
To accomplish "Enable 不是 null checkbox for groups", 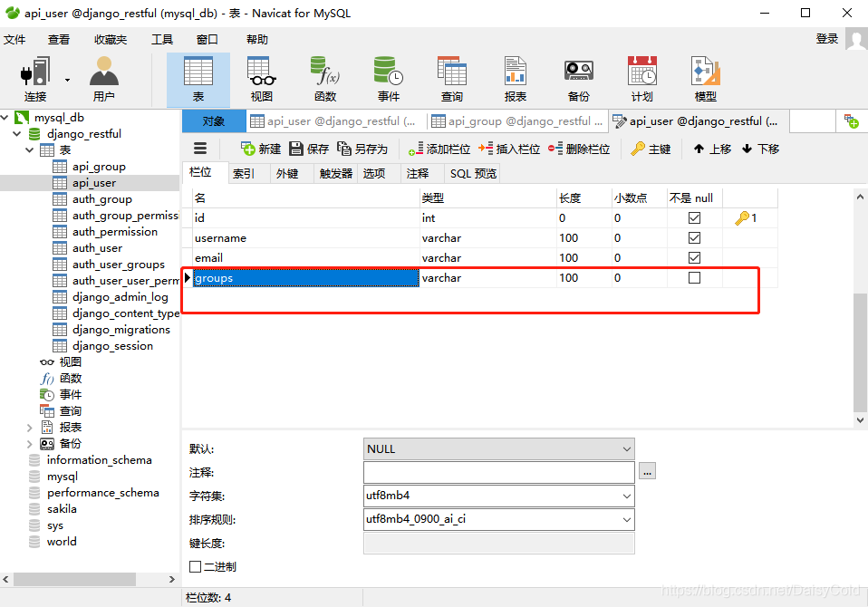I will (694, 278).
